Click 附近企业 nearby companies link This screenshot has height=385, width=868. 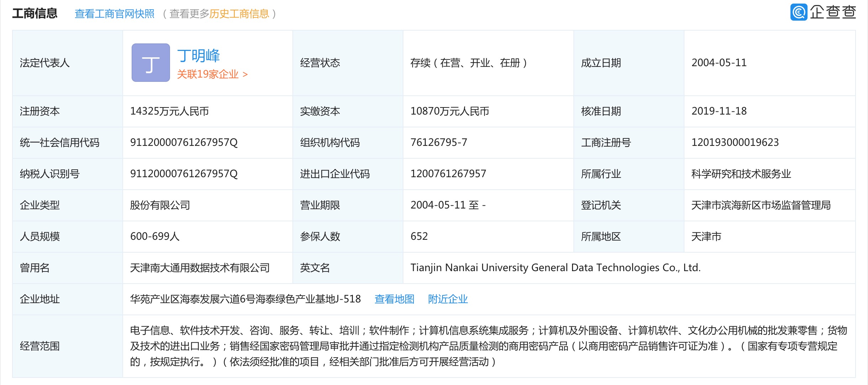(x=448, y=299)
